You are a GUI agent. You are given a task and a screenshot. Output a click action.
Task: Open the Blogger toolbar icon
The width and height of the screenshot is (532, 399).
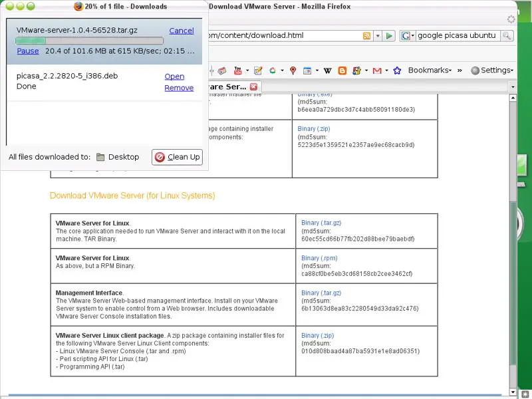(342, 70)
